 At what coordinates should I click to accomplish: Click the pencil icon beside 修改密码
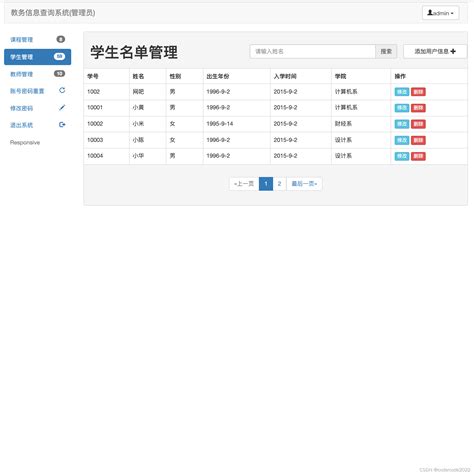[x=62, y=108]
